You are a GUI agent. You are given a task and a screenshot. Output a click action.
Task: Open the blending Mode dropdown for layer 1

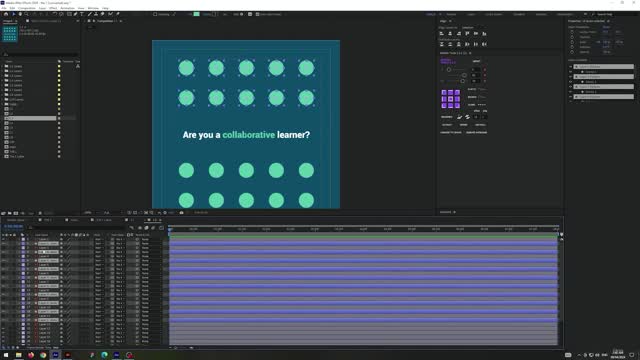99,240
